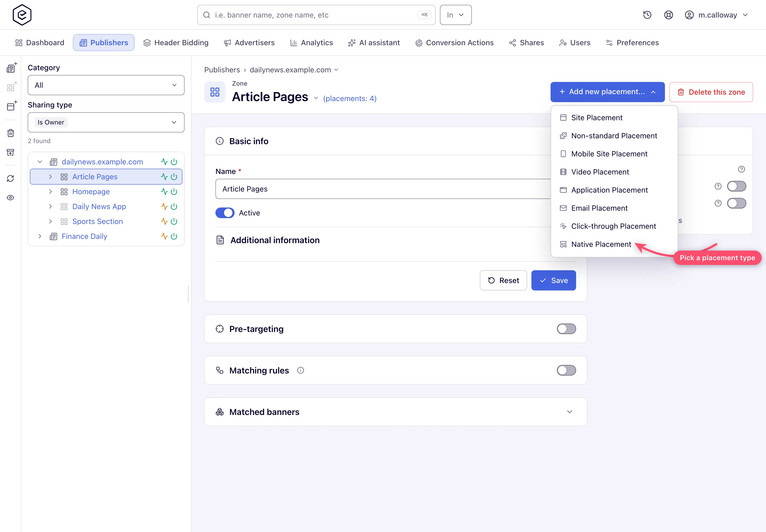Image resolution: width=766 pixels, height=532 pixels.
Task: Click the history clock icon in header
Action: (647, 15)
